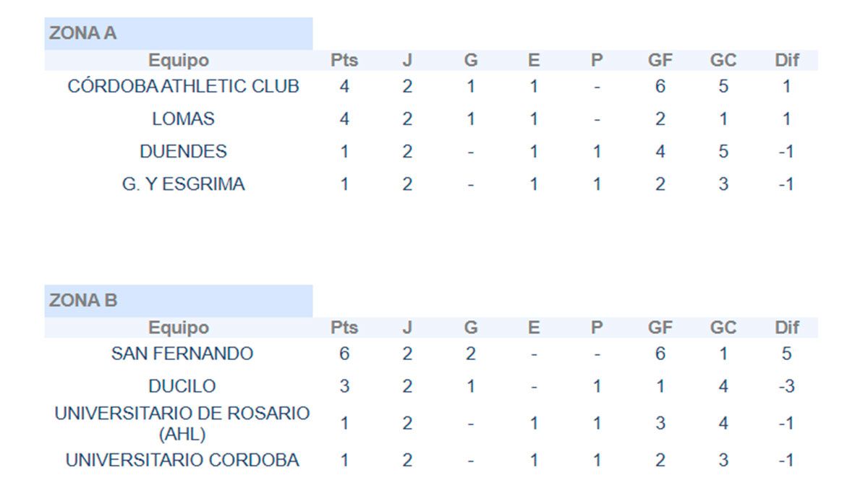Click the DUCILO team name
868x488 pixels.
[182, 387]
